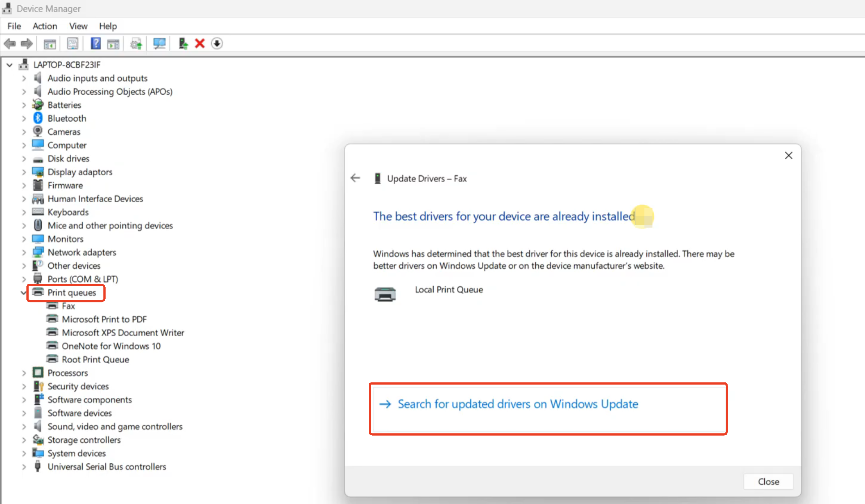Click the Back arrow in the toolbar
865x504 pixels.
click(10, 43)
